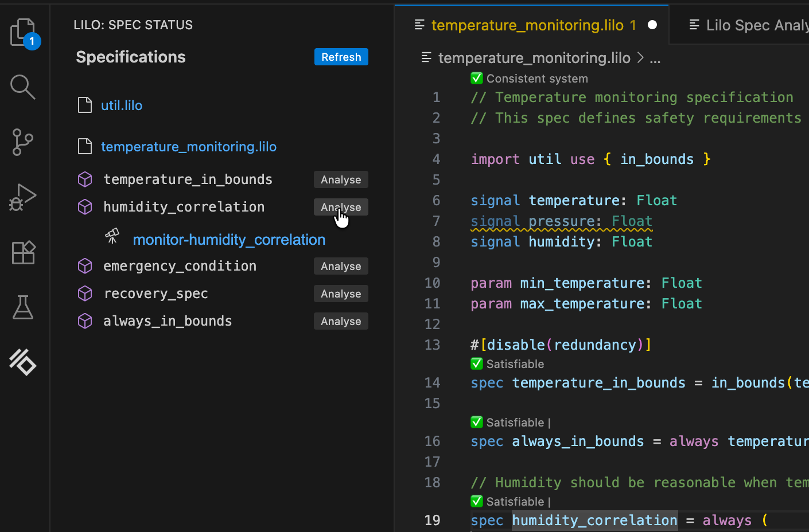Open the Source Control view
This screenshot has width=809, height=532.
pyautogui.click(x=23, y=142)
